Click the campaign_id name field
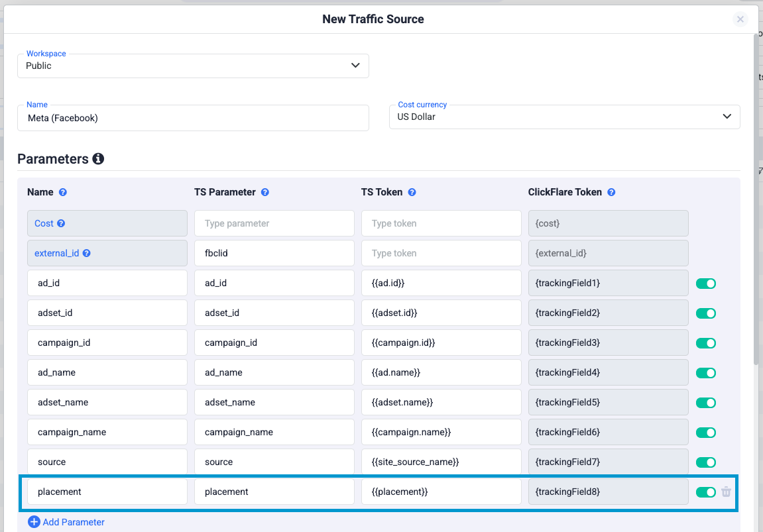 (107, 343)
